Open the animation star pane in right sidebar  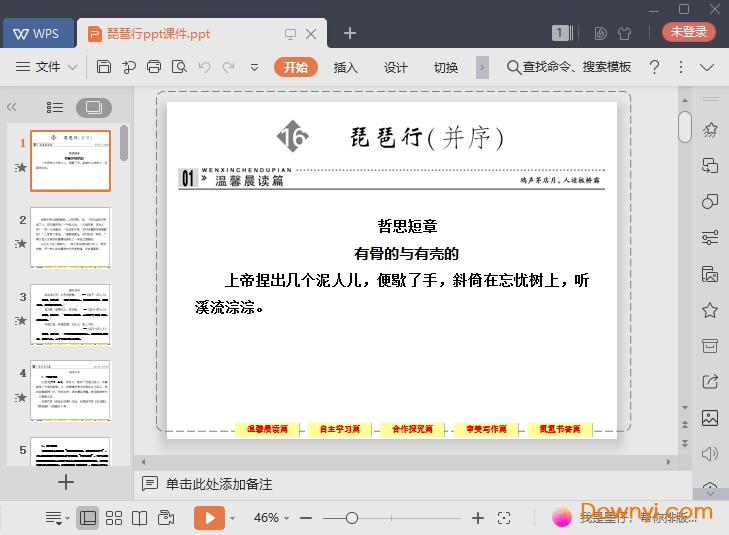(x=710, y=130)
